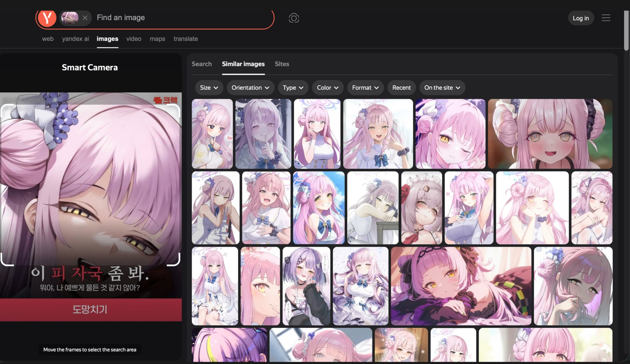Expand the Size filter dropdown
Image resolution: width=630 pixels, height=364 pixels.
tap(209, 87)
